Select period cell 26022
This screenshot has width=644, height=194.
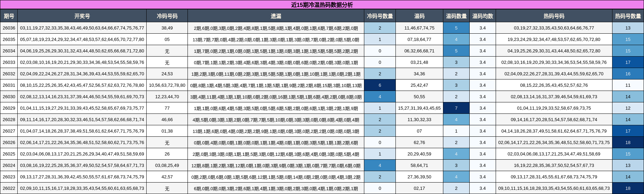[9, 188]
